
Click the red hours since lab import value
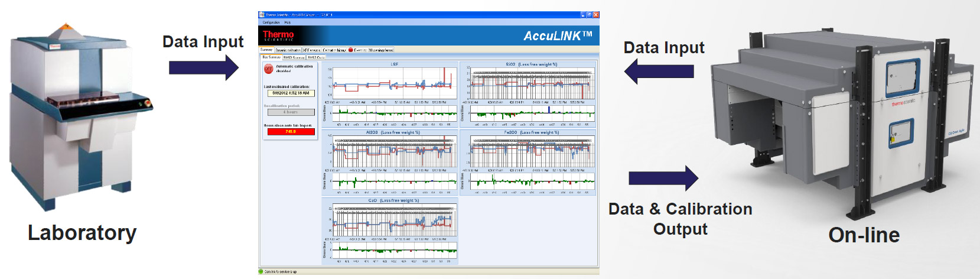click(291, 131)
